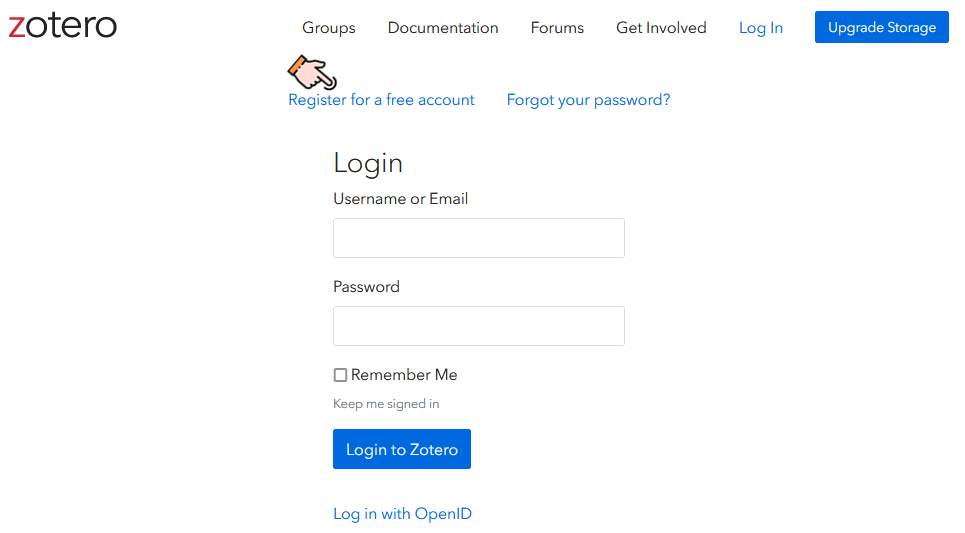Open Register for a free account link
The width and height of the screenshot is (965, 533).
[381, 100]
